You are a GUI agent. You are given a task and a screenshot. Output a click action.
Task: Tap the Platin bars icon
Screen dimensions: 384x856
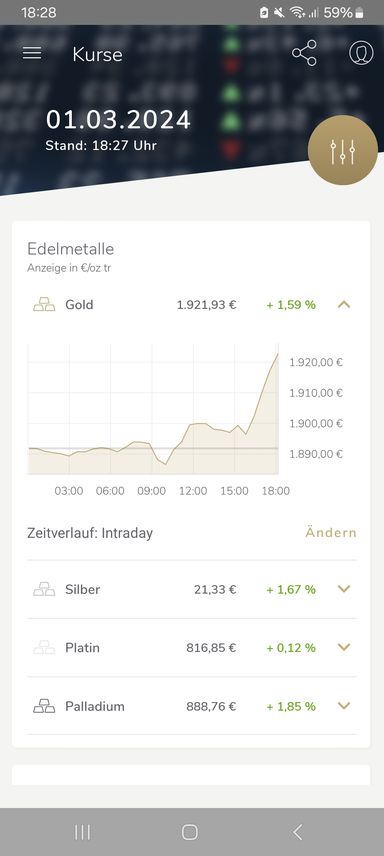pos(44,647)
